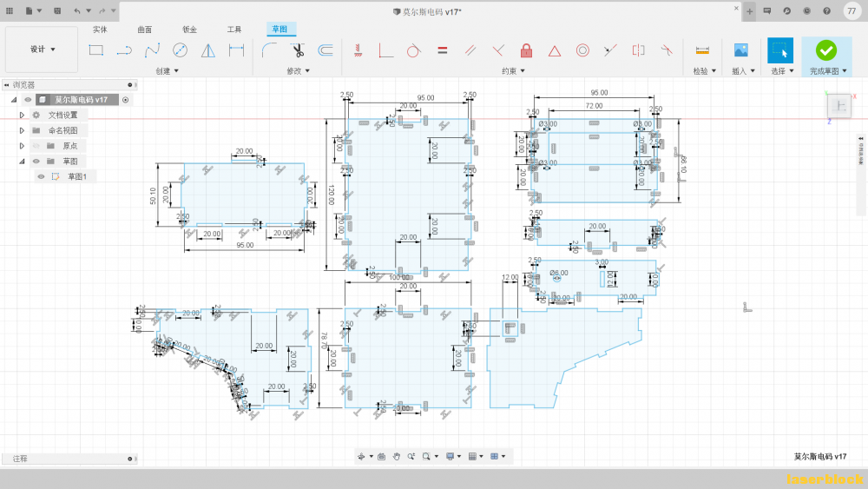The height and width of the screenshot is (489, 868).
Task: Click the Measure ruler icon
Action: (x=702, y=50)
